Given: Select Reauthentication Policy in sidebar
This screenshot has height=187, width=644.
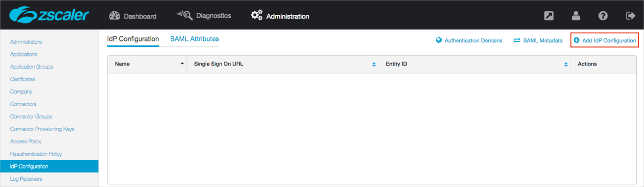Looking at the screenshot, I should [x=36, y=154].
